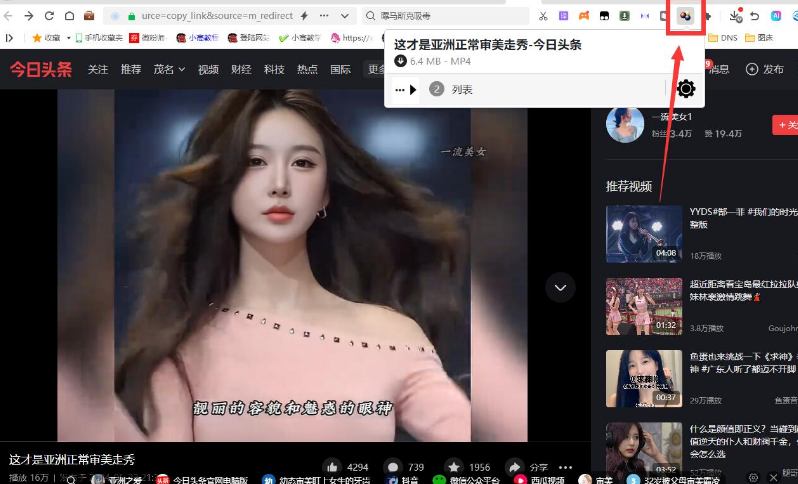Open the 国际 navigation tab
This screenshot has height=484, width=798.
(340, 69)
